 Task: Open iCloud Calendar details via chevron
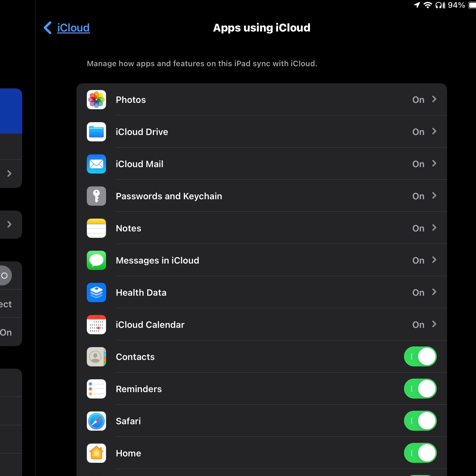pos(434,325)
